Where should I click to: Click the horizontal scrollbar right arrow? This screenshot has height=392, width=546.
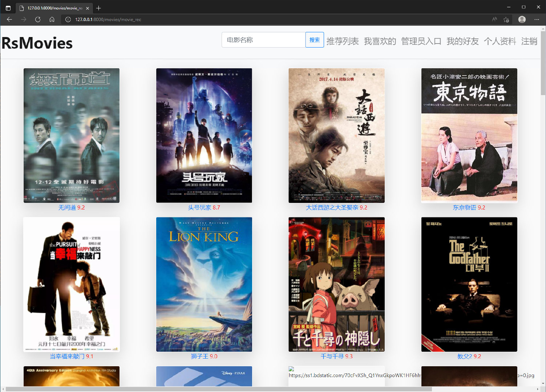[537, 389]
